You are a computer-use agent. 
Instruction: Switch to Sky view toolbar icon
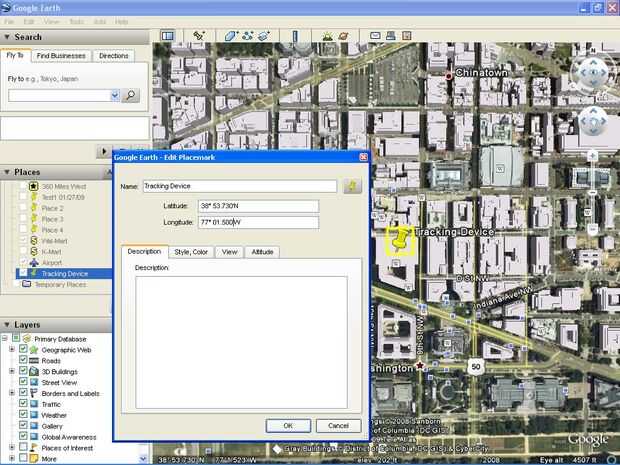(x=344, y=36)
